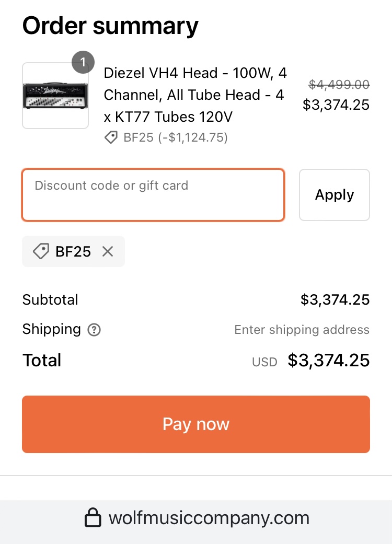The width and height of the screenshot is (392, 544).
Task: Click the shipping help question mark icon
Action: 94,330
